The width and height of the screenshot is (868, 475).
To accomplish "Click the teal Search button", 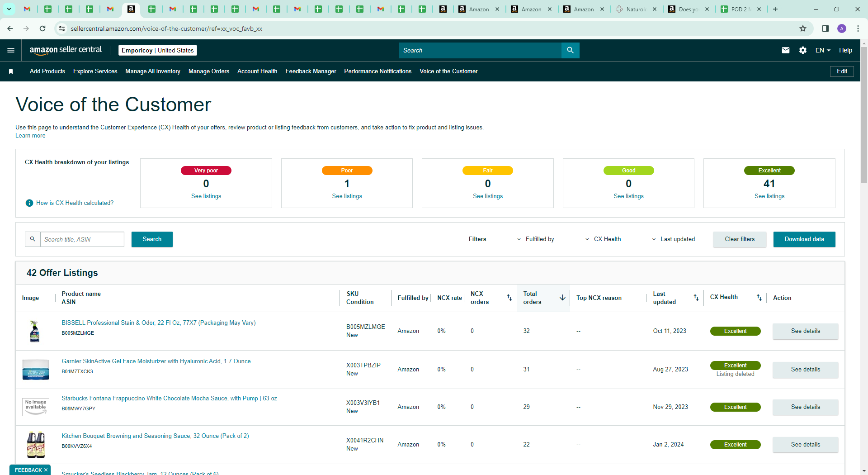I will tap(152, 239).
